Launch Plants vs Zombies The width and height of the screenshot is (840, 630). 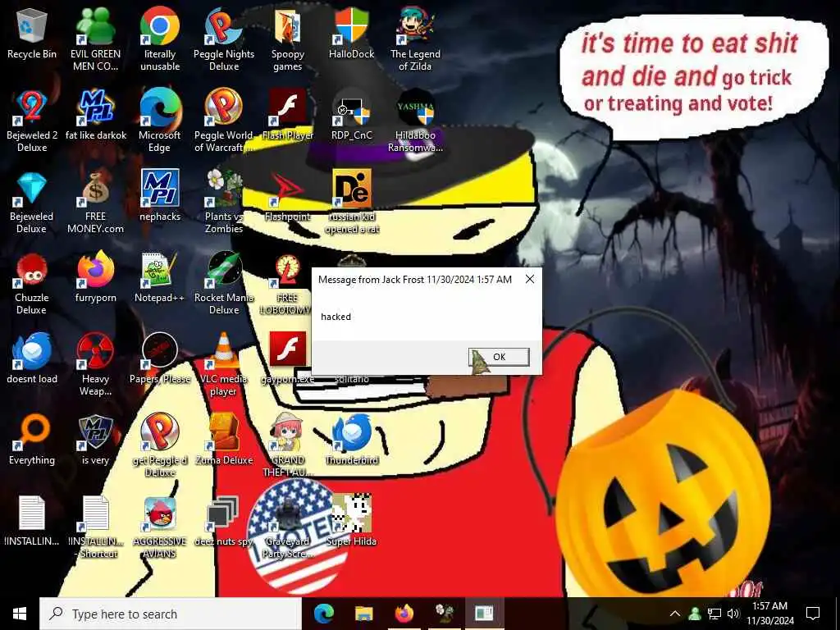(x=224, y=203)
